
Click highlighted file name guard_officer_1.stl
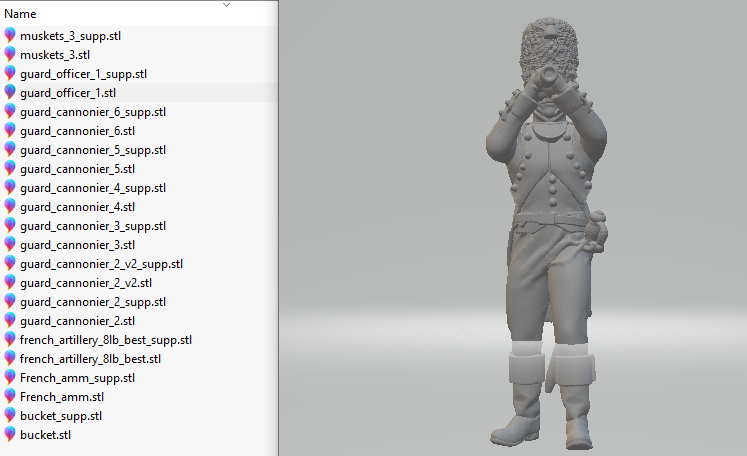click(68, 93)
